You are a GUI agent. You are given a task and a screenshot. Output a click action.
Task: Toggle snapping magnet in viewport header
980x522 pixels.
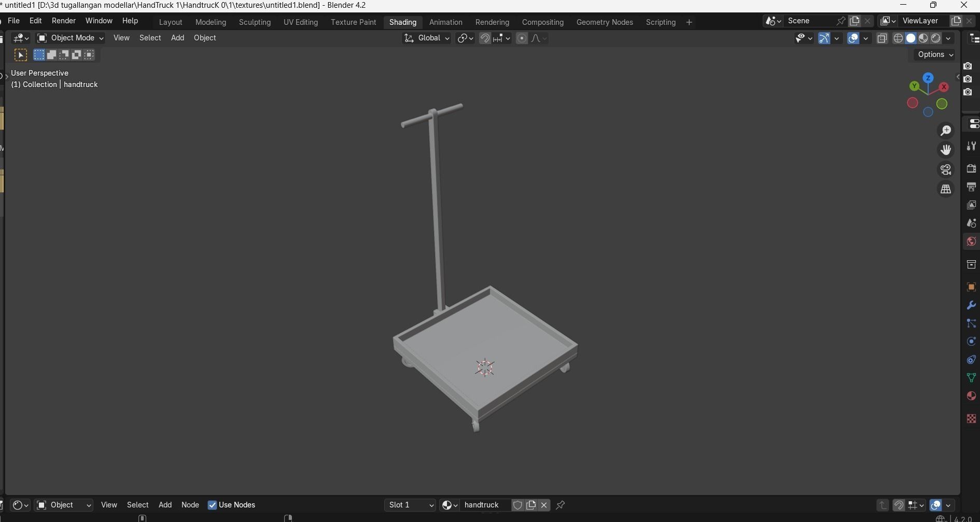pos(485,38)
